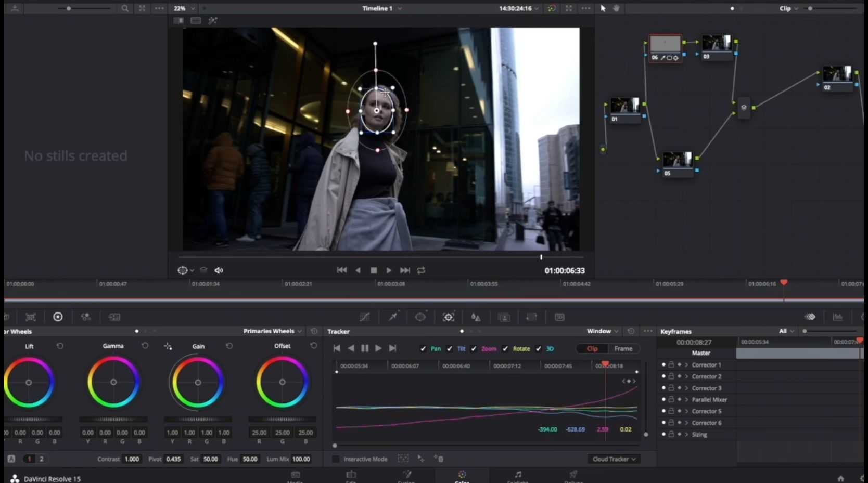The image size is (868, 483).
Task: Select Frame tracking mode
Action: click(623, 349)
